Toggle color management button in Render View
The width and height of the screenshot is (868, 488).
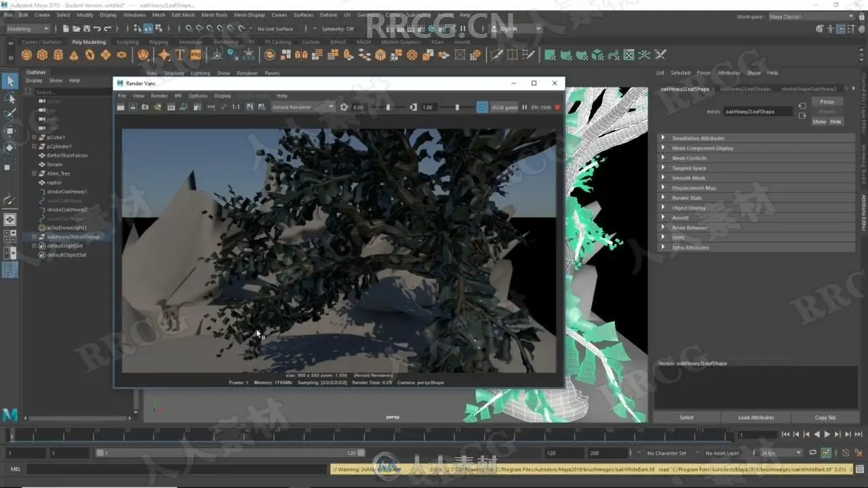point(482,107)
